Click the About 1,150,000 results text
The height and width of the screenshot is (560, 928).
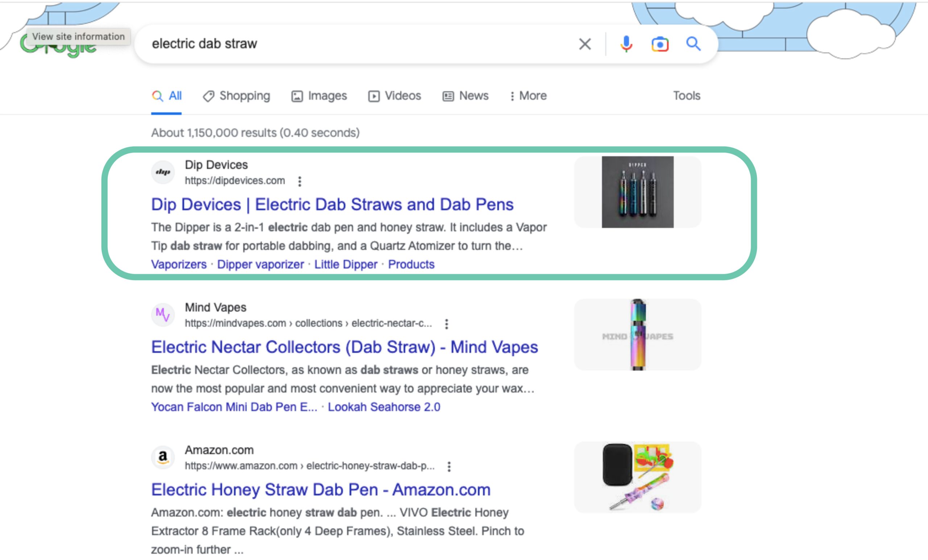tap(255, 133)
